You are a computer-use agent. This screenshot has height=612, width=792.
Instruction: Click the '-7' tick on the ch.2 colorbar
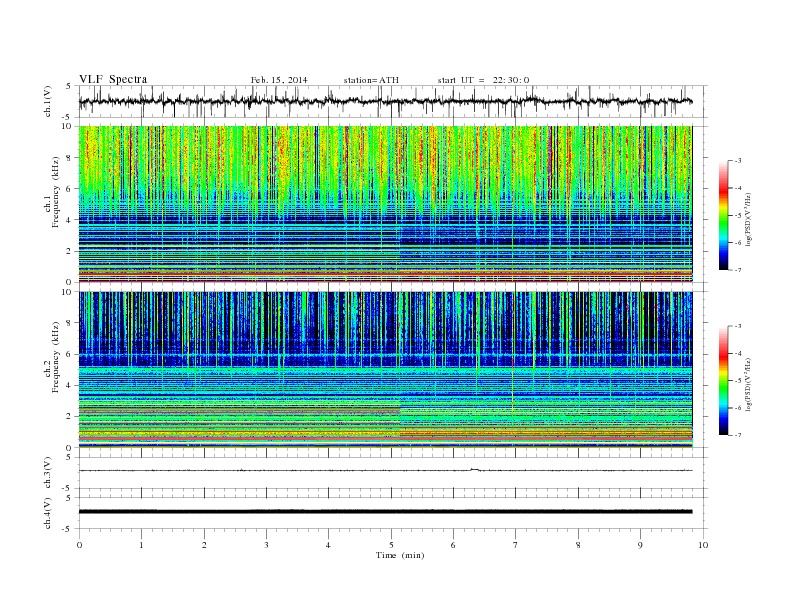pos(737,435)
